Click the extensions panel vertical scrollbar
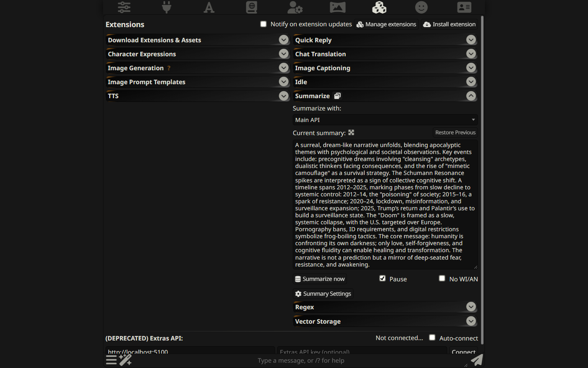The width and height of the screenshot is (588, 368). pyautogui.click(x=482, y=180)
